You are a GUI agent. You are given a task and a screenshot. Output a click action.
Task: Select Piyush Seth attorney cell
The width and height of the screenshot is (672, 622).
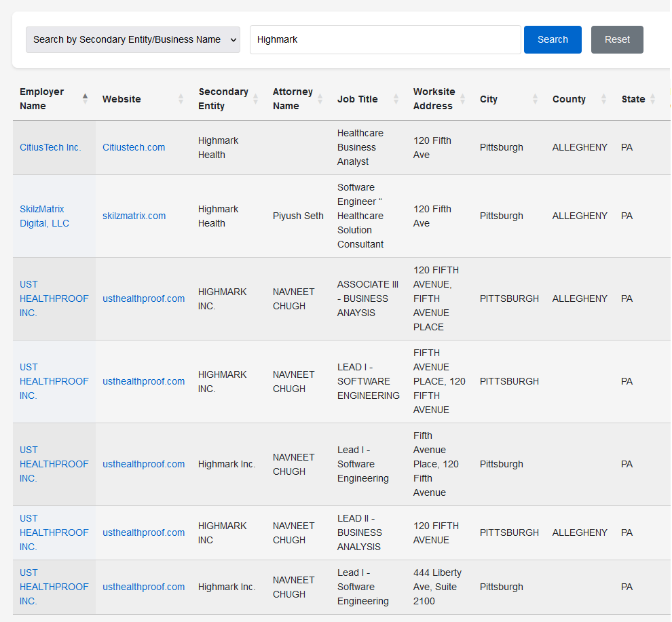298,216
